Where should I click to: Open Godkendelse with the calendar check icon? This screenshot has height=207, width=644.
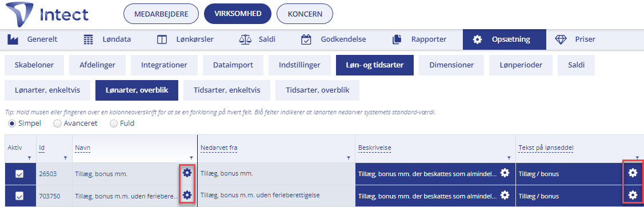(x=333, y=39)
